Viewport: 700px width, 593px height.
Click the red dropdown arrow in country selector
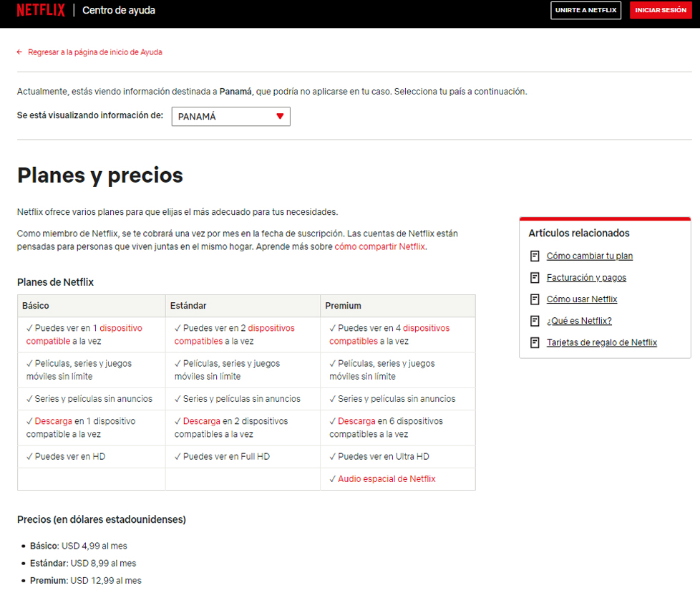pos(280,117)
